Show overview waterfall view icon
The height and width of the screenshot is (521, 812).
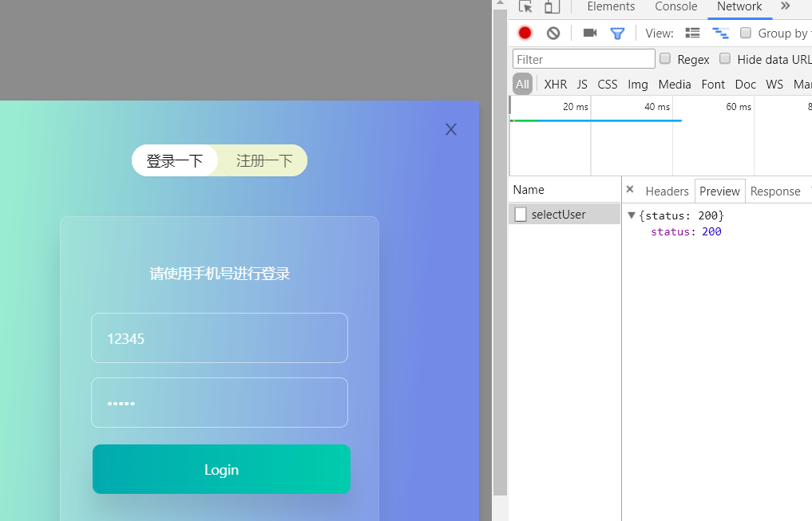pos(720,34)
